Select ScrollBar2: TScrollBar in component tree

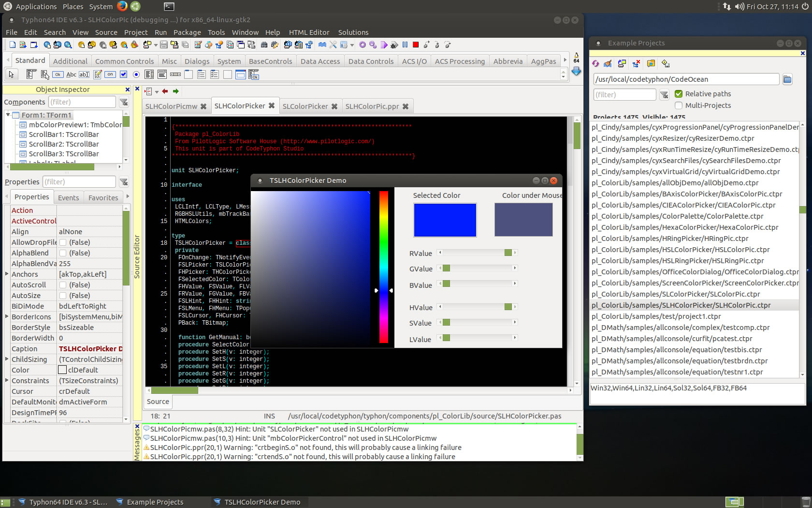64,144
